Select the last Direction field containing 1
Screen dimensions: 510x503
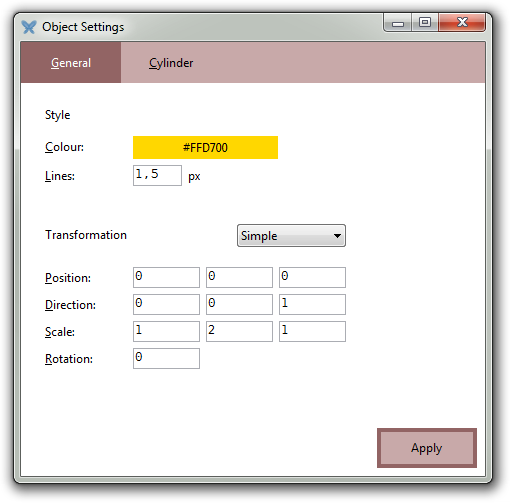[312, 304]
